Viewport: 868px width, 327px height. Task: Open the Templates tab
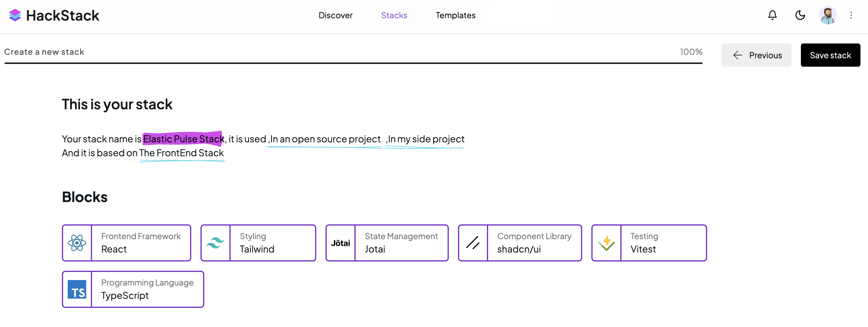click(x=455, y=15)
